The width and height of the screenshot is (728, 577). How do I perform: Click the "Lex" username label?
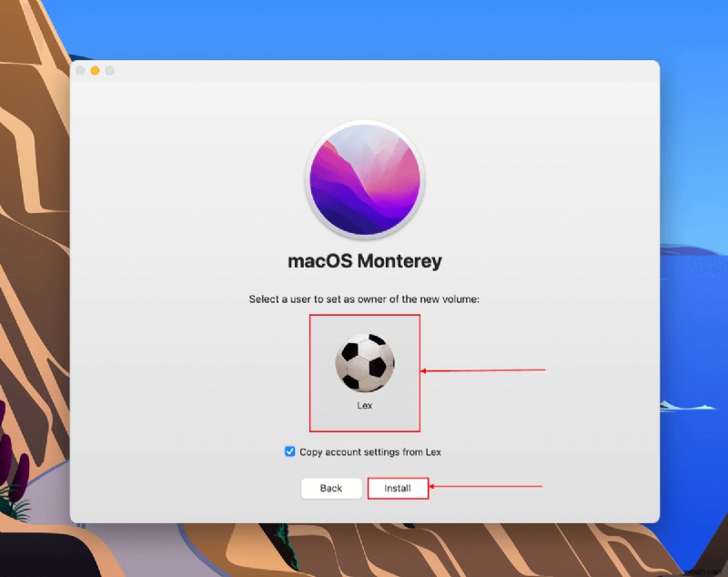(364, 406)
